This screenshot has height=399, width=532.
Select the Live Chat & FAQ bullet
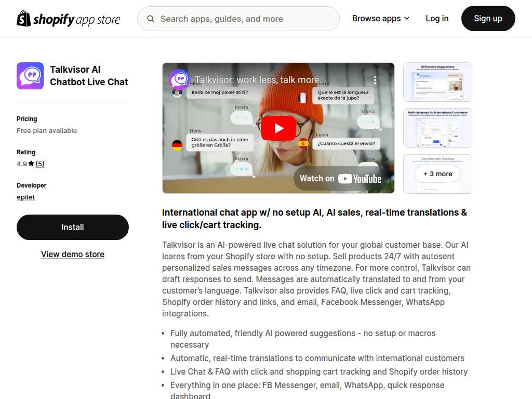[319, 371]
